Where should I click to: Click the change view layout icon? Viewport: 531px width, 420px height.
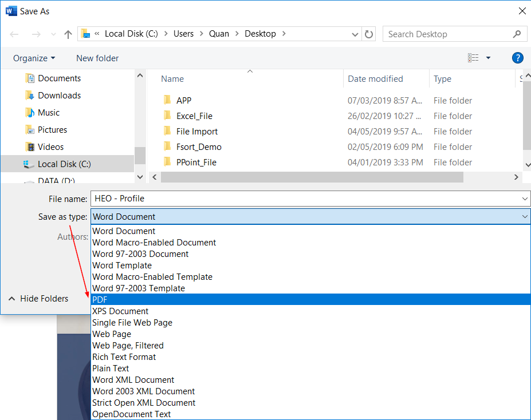coord(473,58)
